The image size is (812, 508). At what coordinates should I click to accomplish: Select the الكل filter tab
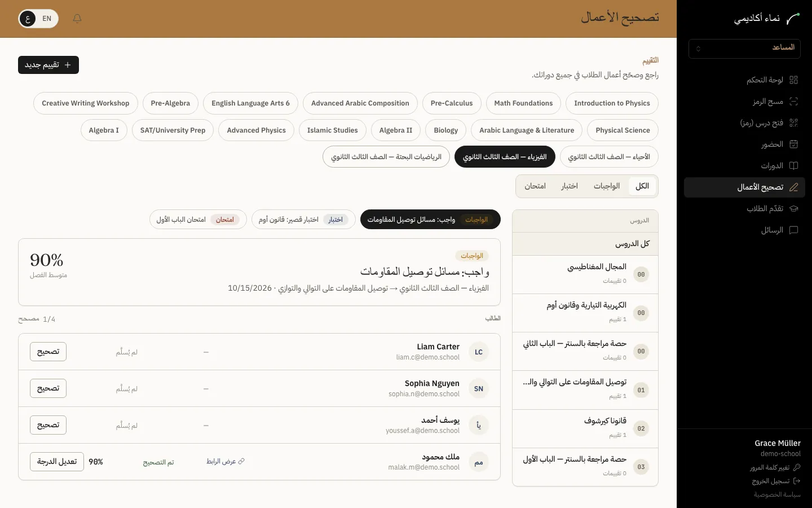[642, 186]
